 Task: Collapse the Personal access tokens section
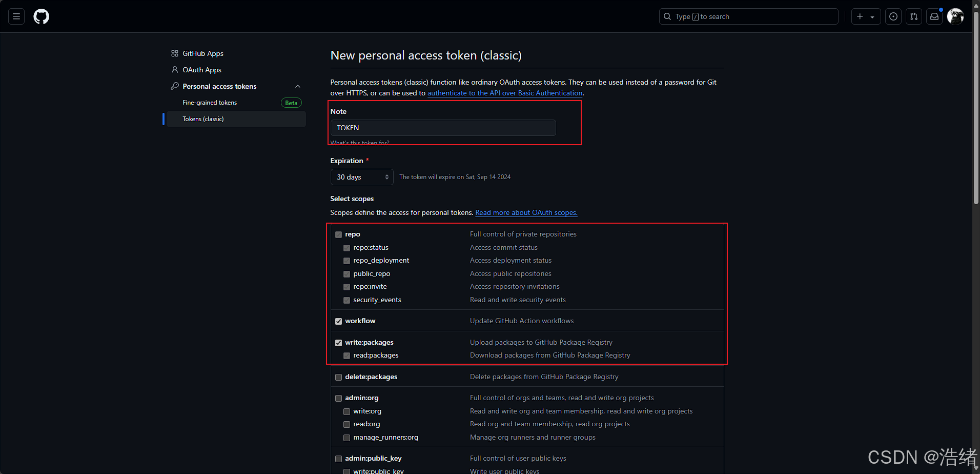click(298, 86)
